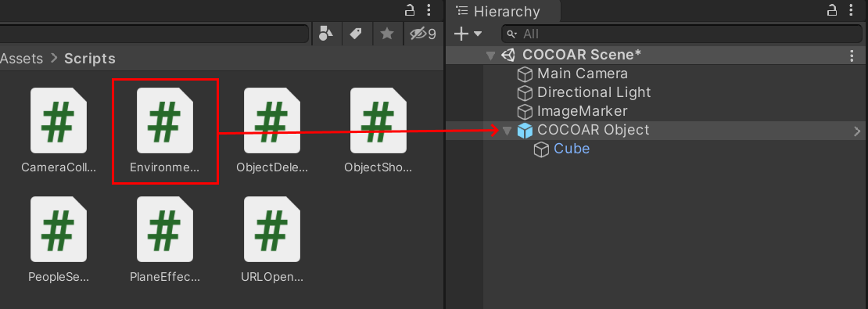The width and height of the screenshot is (868, 309).
Task: Toggle the favorites star filter
Action: coord(387,34)
